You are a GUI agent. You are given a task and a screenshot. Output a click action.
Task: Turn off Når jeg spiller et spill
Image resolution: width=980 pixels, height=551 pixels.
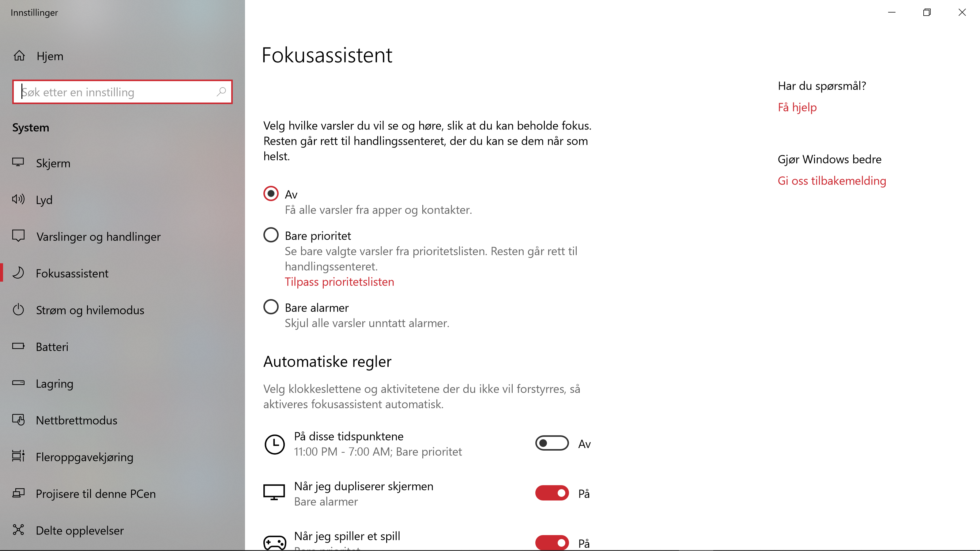552,543
